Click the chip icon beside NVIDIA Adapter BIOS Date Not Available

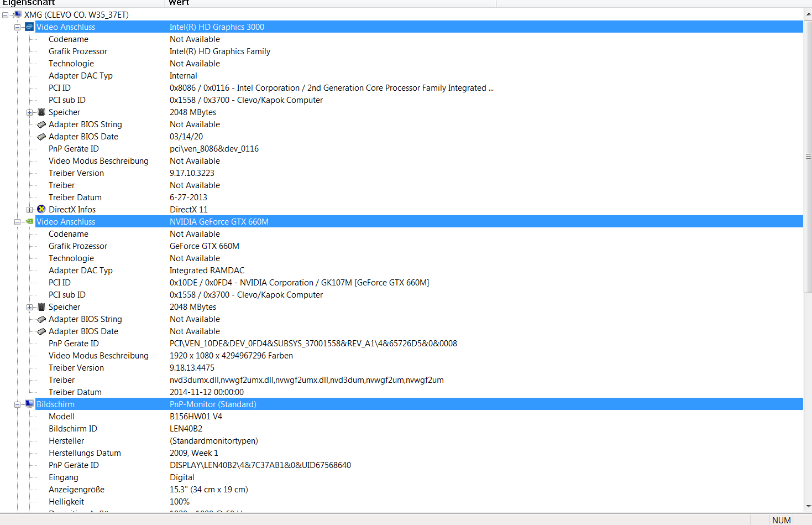point(41,331)
